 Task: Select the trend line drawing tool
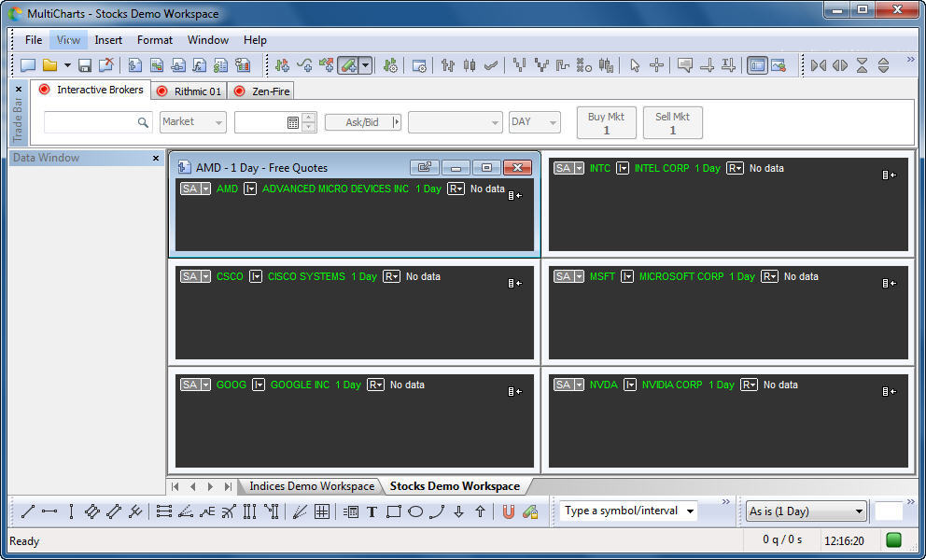[x=28, y=511]
